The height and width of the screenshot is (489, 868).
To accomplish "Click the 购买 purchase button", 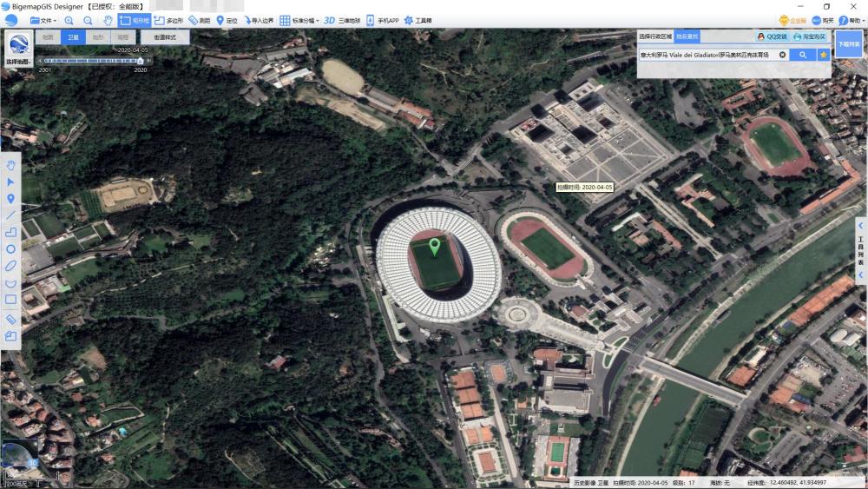I will click(x=823, y=21).
